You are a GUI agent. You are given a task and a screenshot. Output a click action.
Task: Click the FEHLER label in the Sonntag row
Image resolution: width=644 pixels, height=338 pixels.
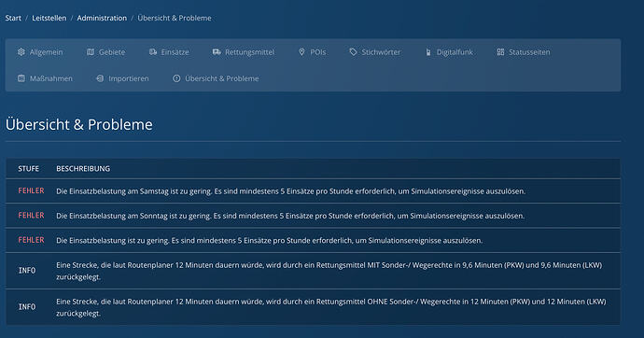pyautogui.click(x=31, y=216)
